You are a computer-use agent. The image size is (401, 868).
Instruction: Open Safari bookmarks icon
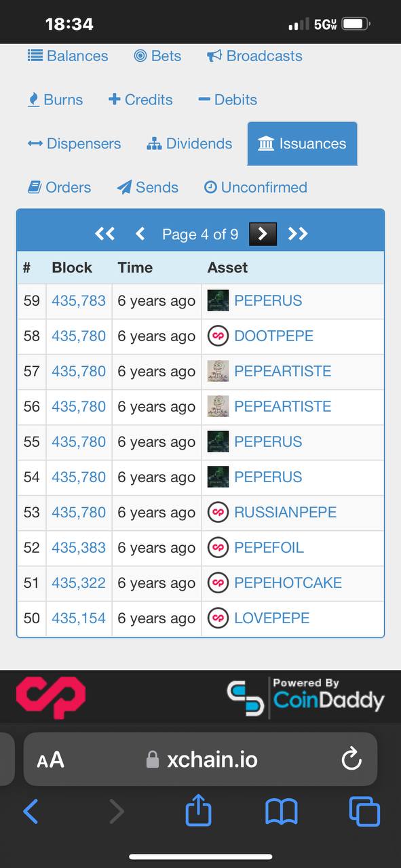282,812
